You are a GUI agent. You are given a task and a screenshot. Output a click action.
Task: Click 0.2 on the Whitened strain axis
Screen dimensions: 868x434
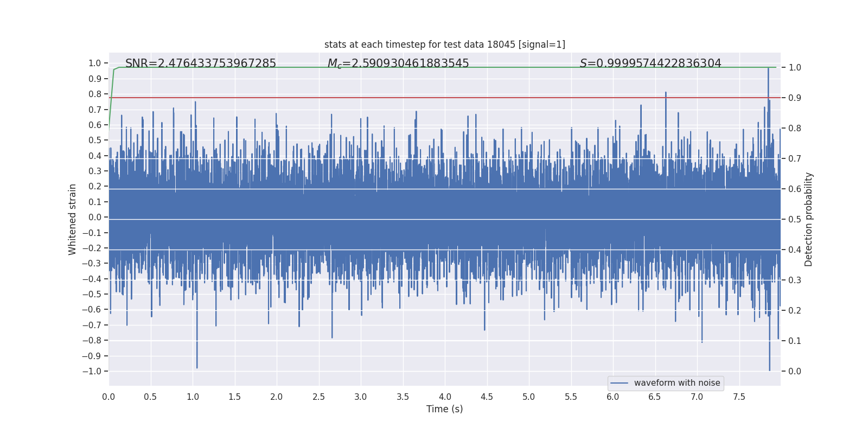[x=95, y=187]
